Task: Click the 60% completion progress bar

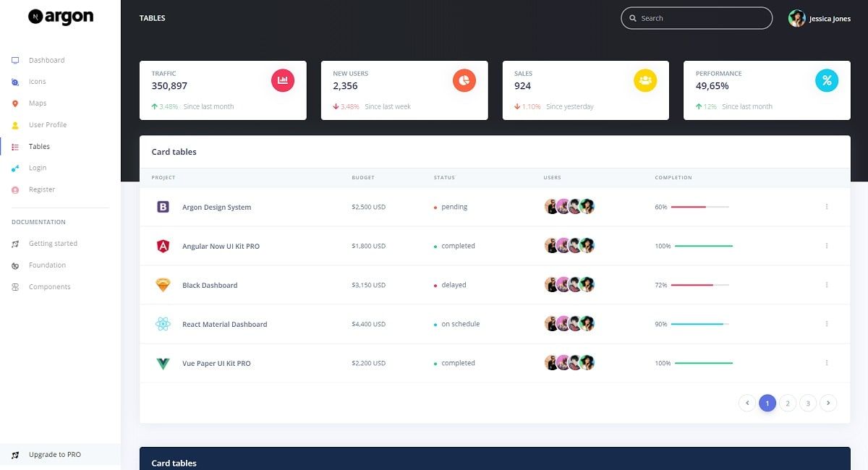Action: pos(699,207)
